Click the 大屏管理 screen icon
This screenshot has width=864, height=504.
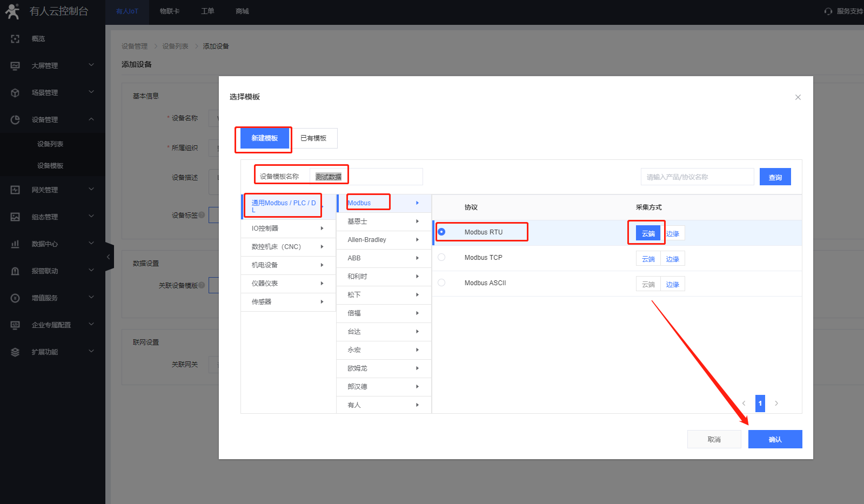coord(15,66)
